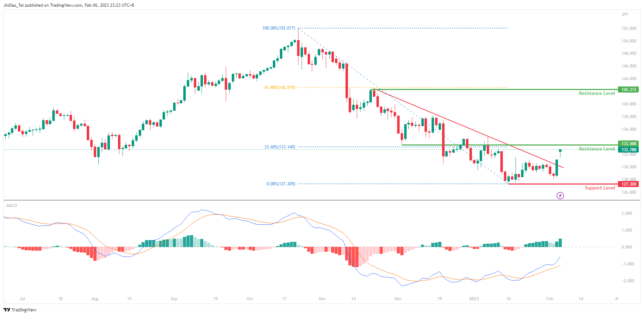Click the upper Resistance Level text near 142.312
The image size is (644, 316).
(597, 93)
